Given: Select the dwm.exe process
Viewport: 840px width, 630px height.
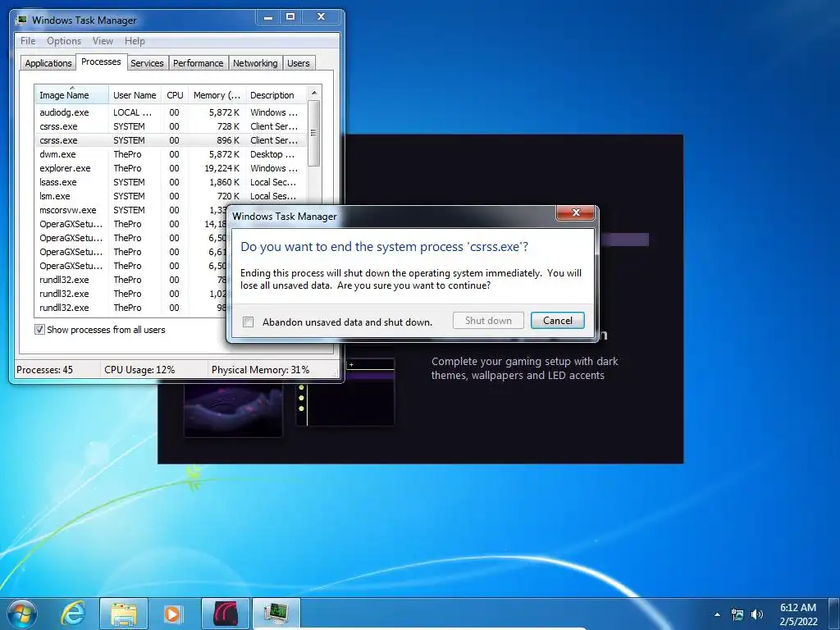Looking at the screenshot, I should pos(171,154).
